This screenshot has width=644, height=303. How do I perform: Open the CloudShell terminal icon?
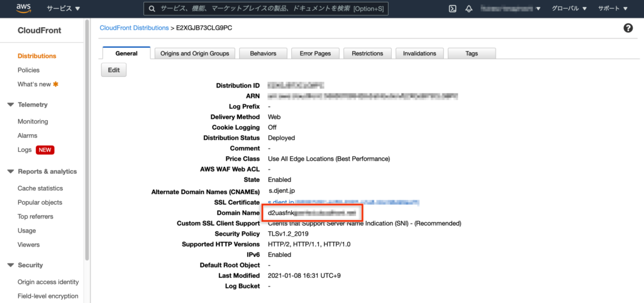click(x=453, y=9)
